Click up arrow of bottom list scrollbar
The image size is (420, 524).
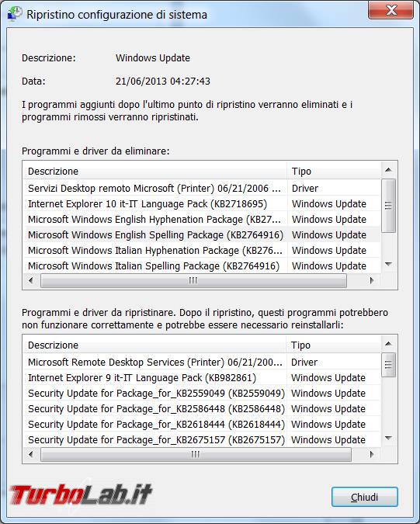tap(388, 344)
